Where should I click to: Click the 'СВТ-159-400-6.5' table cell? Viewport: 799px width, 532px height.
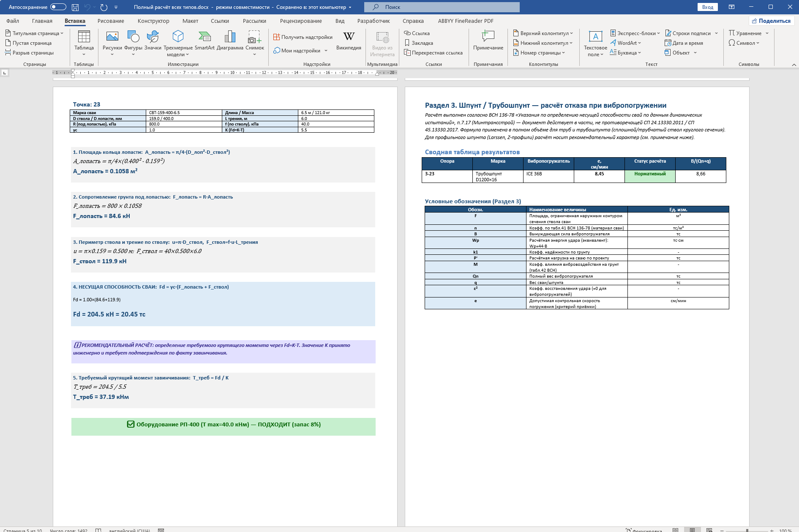tap(184, 113)
